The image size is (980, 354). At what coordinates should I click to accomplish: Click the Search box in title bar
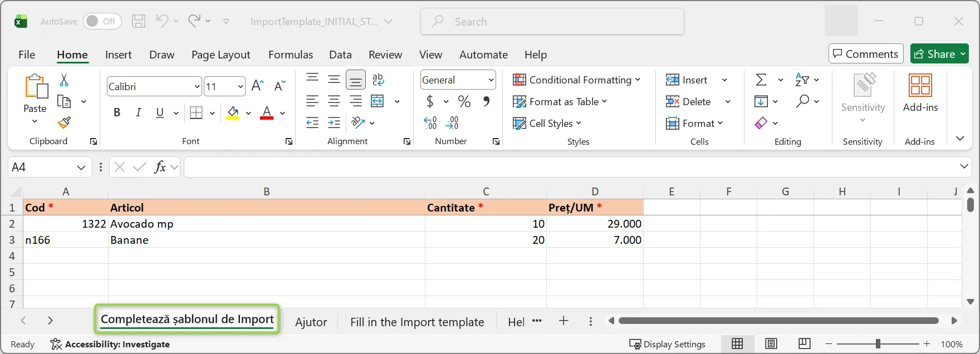(x=552, y=22)
